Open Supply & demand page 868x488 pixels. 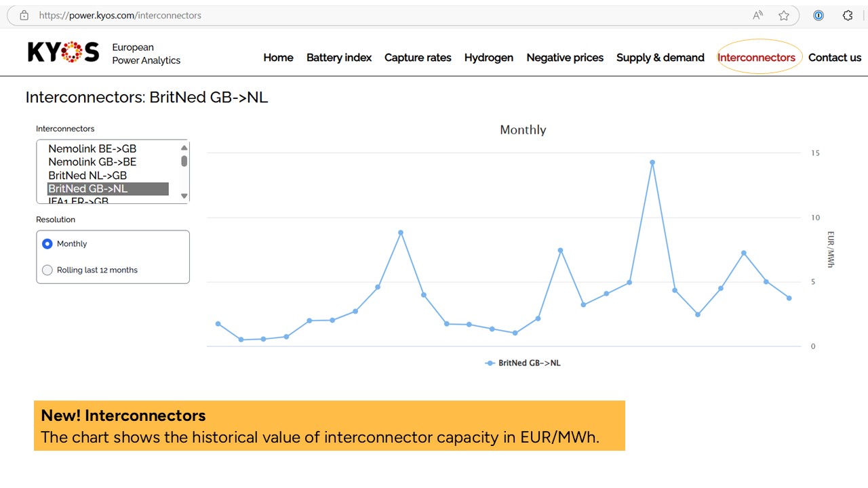[660, 58]
